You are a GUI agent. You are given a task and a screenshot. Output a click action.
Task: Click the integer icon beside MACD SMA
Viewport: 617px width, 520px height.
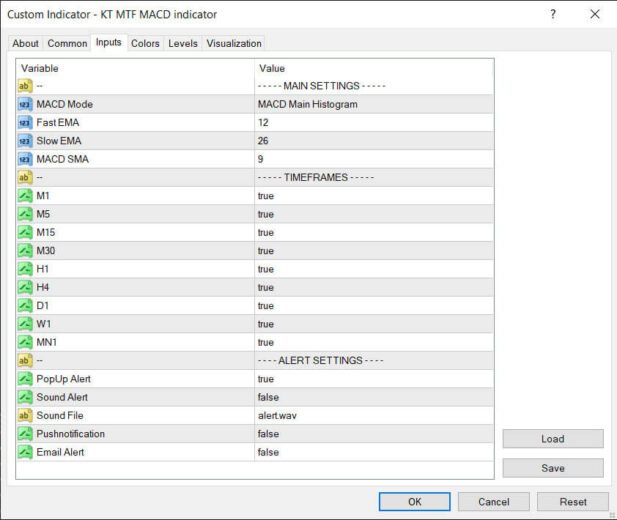[x=25, y=159]
